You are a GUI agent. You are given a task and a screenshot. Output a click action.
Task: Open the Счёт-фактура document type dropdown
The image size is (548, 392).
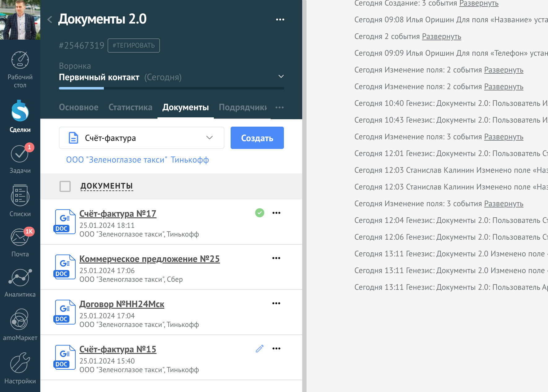[x=141, y=138]
